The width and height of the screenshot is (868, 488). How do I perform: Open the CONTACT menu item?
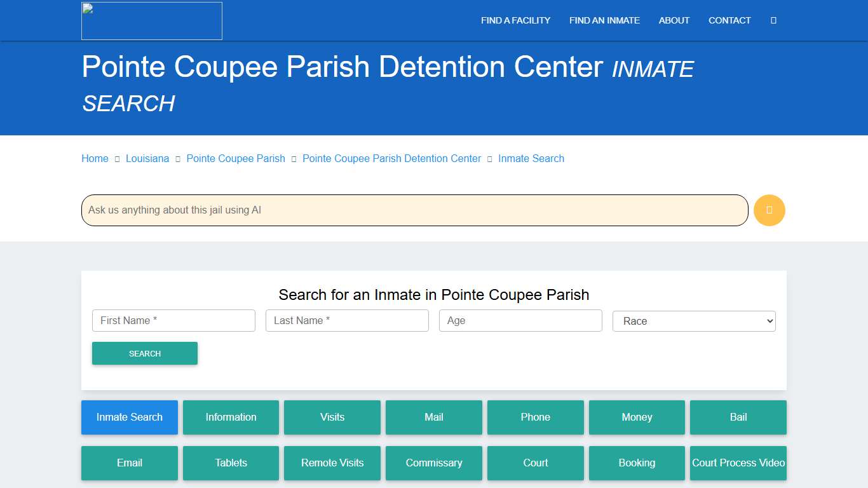tap(729, 20)
